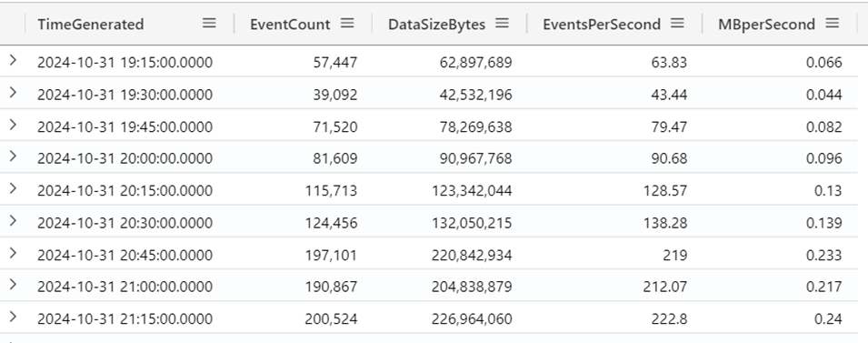
Task: Click the EventsPerSecond value 43.44
Action: click(669, 95)
